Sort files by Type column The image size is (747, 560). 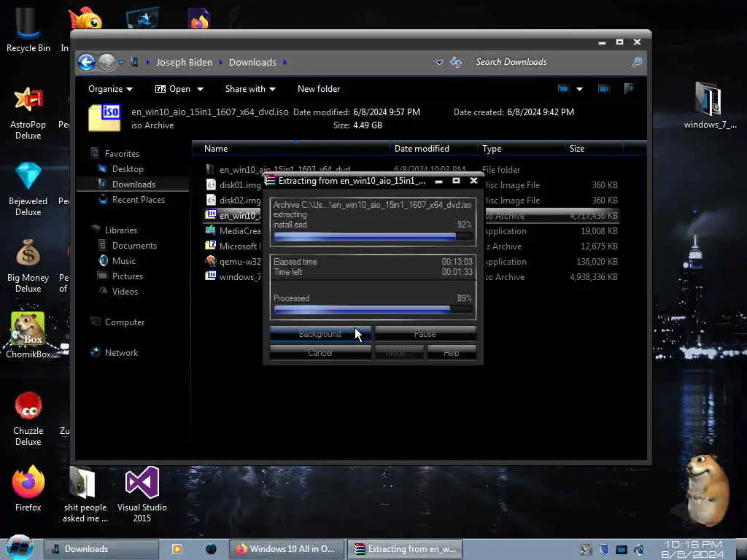pyautogui.click(x=520, y=149)
